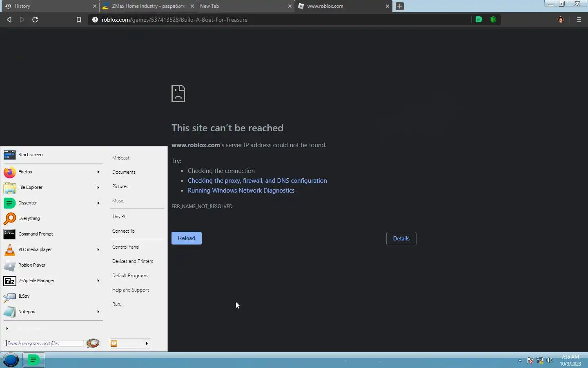Image resolution: width=588 pixels, height=368 pixels.
Task: Show error Details
Action: (x=401, y=238)
